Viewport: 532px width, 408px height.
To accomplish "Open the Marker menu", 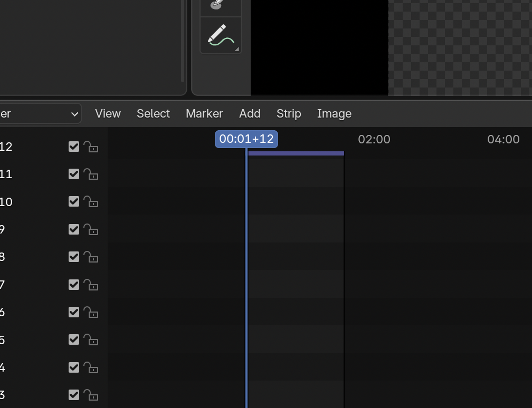I will point(204,113).
